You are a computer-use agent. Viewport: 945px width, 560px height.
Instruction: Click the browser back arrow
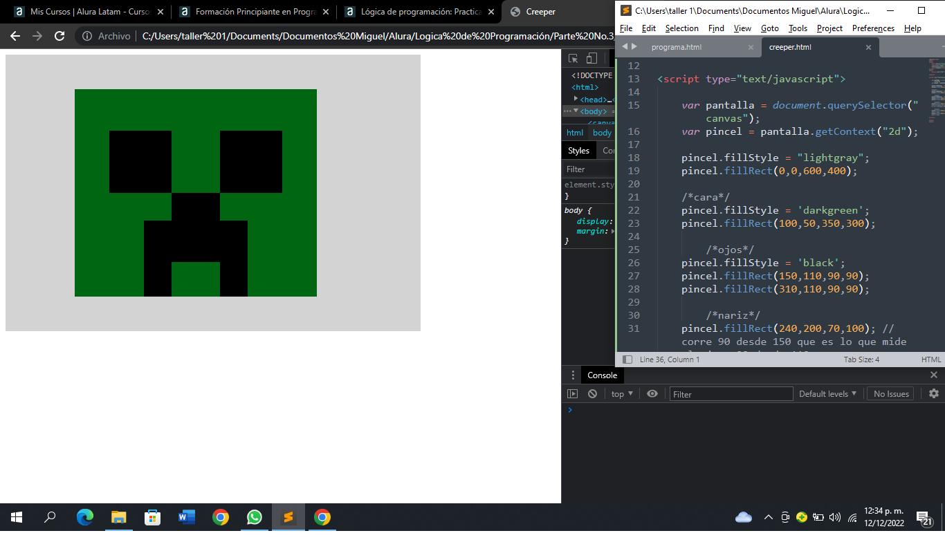click(x=15, y=36)
